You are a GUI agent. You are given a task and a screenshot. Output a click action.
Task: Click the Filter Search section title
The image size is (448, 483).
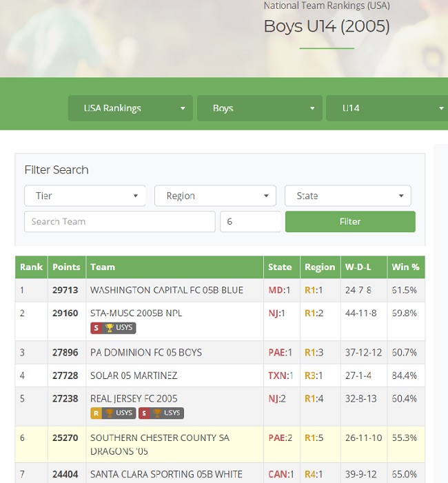tap(57, 169)
